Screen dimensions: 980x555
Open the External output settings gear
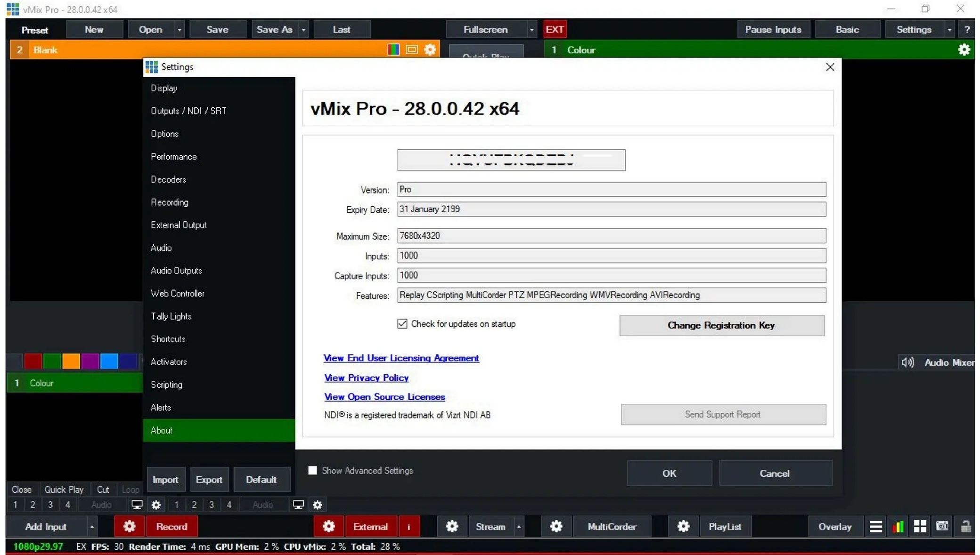coord(329,526)
